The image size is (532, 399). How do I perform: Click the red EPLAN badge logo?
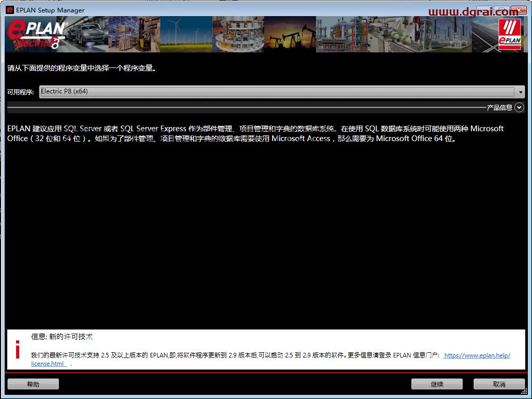tap(510, 34)
